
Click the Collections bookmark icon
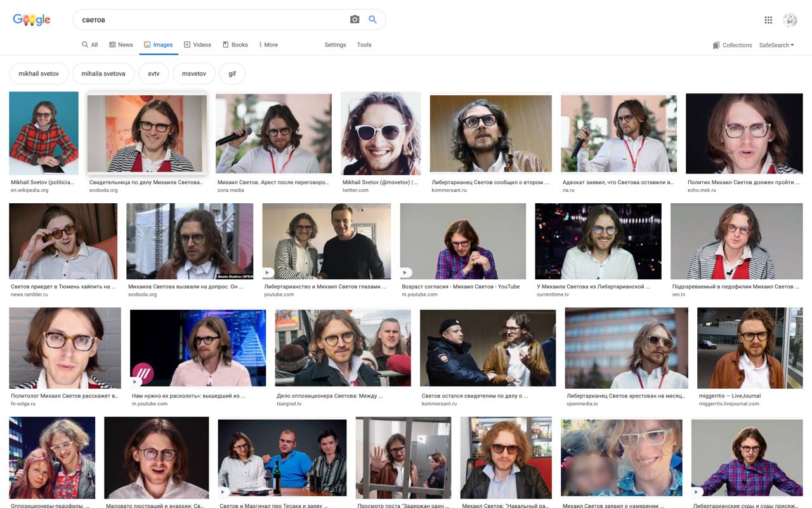tap(716, 45)
